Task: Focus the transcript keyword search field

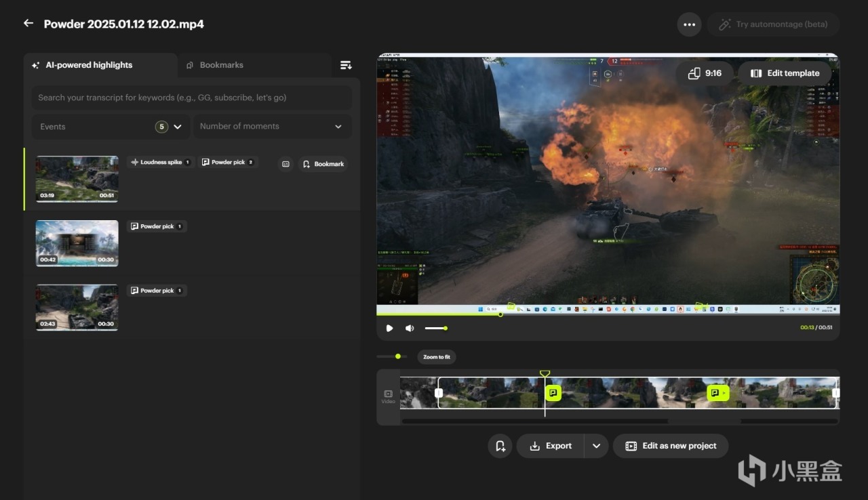Action: [x=191, y=98]
